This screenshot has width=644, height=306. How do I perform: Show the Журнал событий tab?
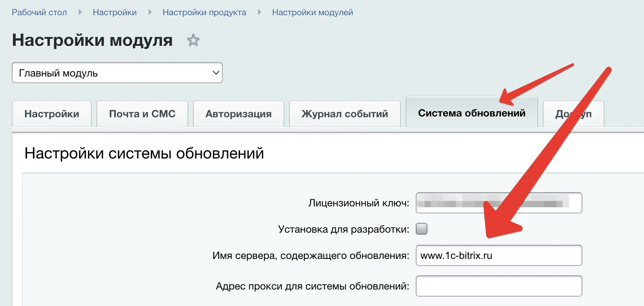pyautogui.click(x=344, y=114)
